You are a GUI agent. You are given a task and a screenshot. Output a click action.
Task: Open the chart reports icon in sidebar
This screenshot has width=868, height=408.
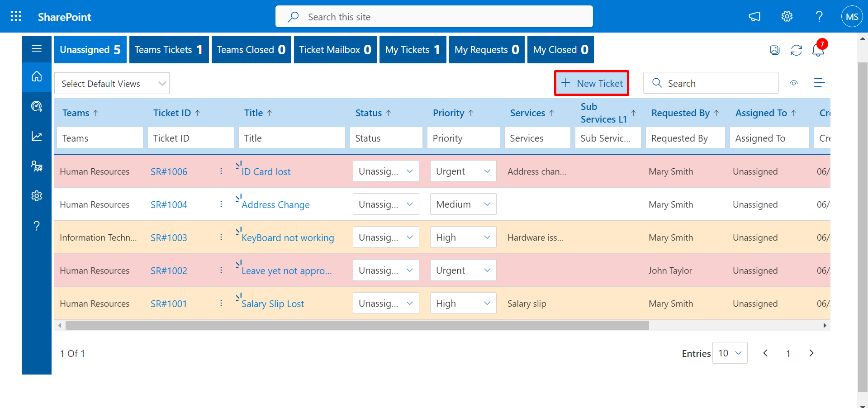37,136
